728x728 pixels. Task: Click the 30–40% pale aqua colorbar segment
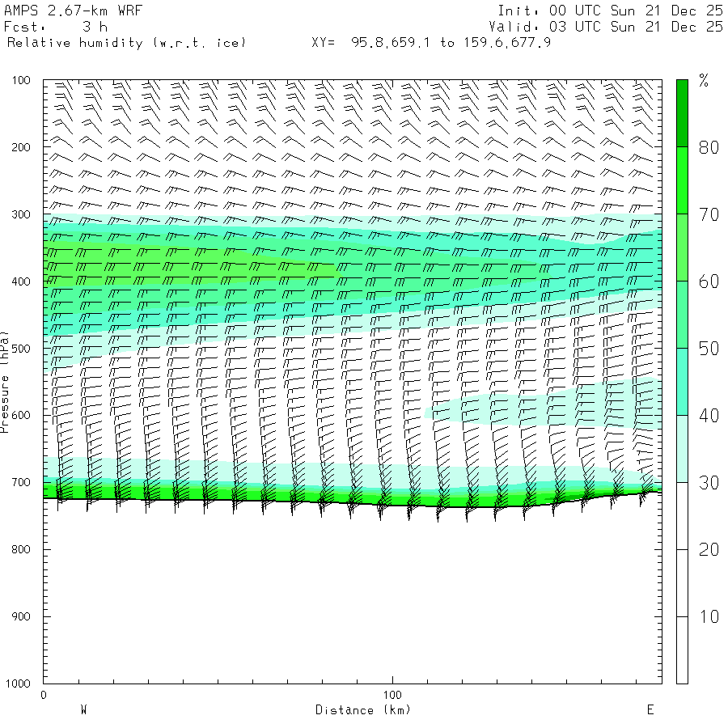682,448
